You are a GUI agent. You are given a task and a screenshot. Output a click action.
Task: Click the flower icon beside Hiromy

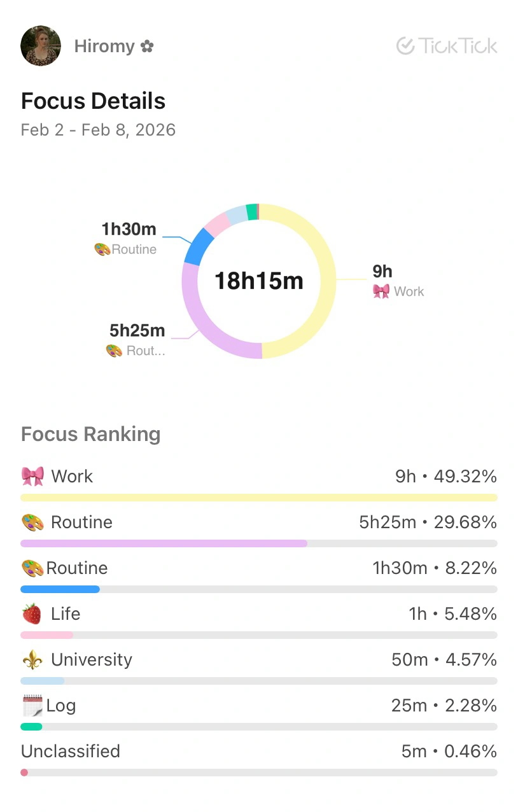tap(147, 46)
